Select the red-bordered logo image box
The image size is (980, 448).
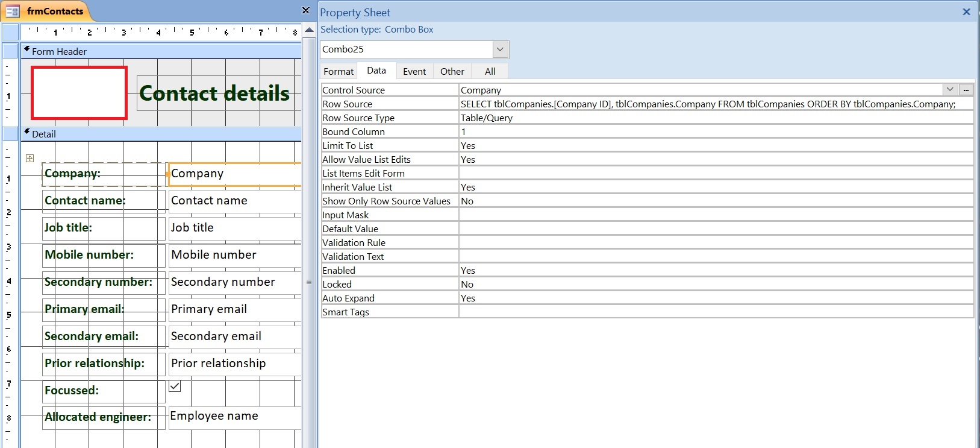pyautogui.click(x=79, y=93)
